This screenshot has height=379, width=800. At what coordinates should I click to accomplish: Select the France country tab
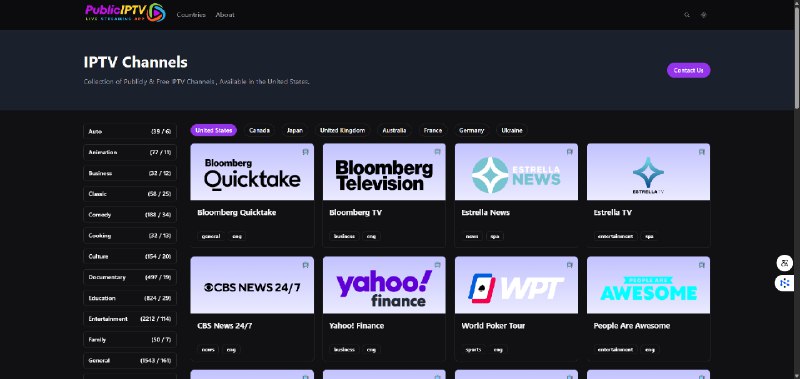[433, 131]
